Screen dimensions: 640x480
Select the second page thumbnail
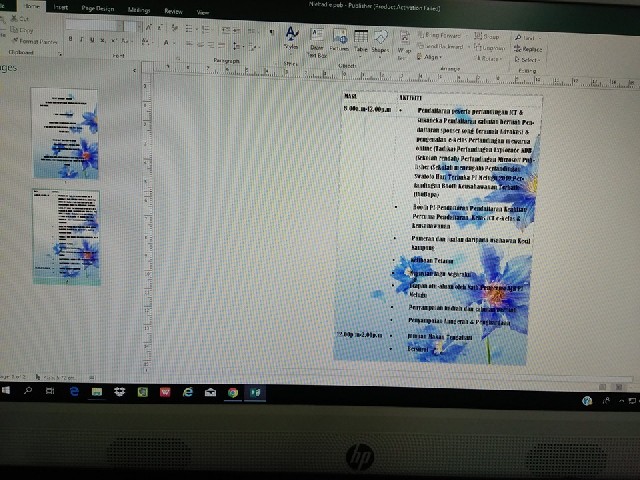[66, 238]
